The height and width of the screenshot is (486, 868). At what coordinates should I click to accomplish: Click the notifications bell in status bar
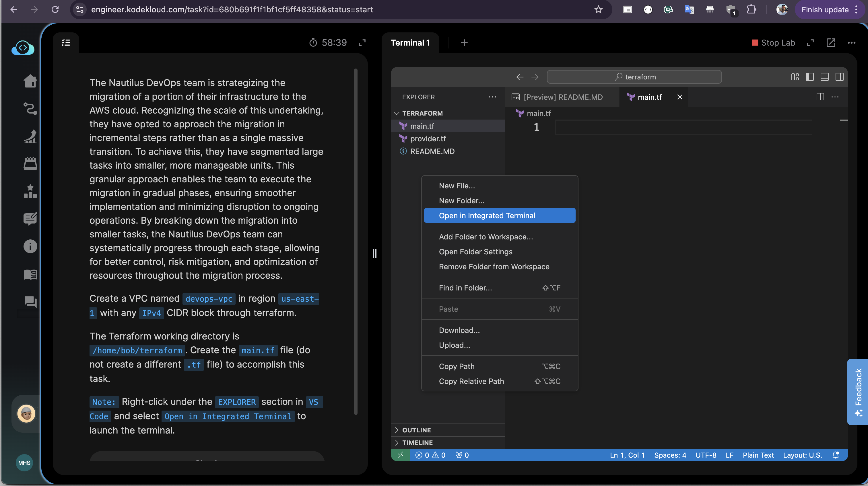pyautogui.click(x=836, y=455)
